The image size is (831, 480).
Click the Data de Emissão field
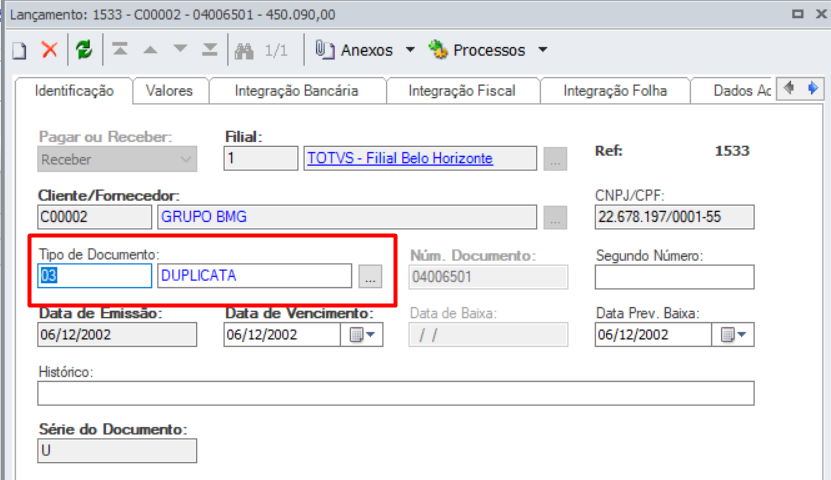117,335
